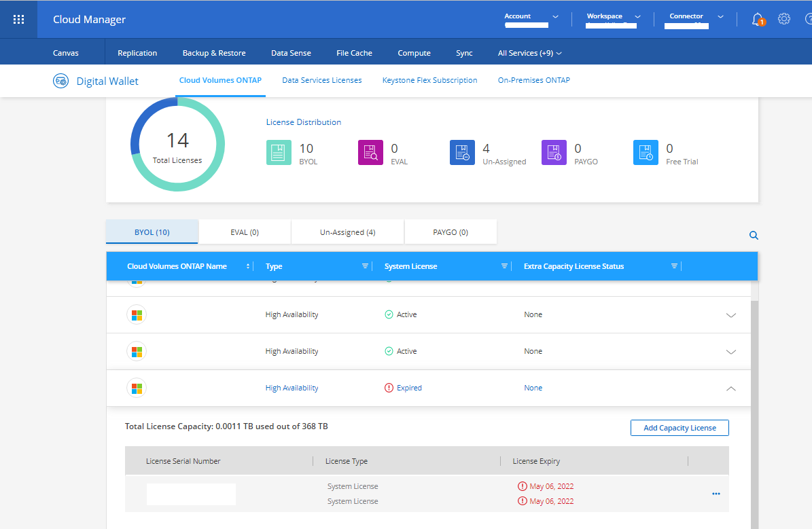This screenshot has width=812, height=529.
Task: Filter the System License column
Action: [504, 266]
